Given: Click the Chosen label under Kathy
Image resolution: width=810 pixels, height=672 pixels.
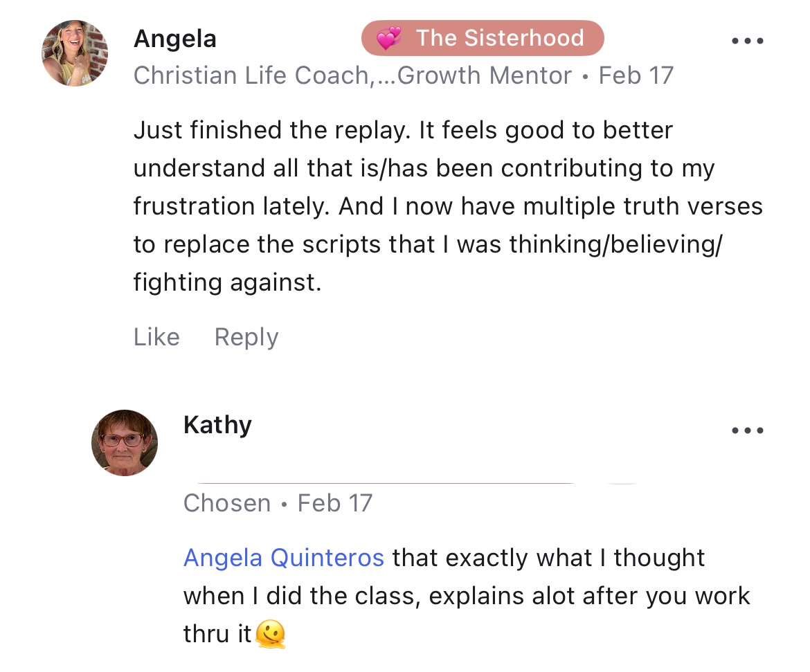Looking at the screenshot, I should [227, 503].
